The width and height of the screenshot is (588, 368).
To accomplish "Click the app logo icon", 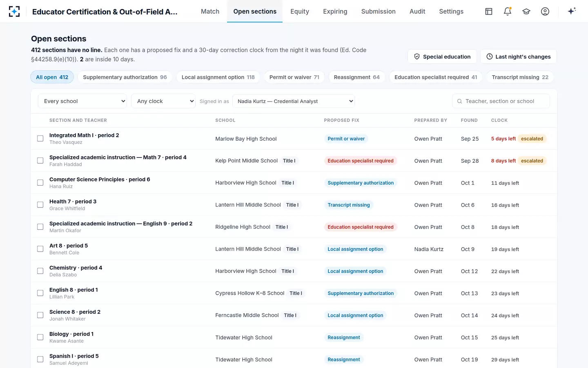I will 14,11.
